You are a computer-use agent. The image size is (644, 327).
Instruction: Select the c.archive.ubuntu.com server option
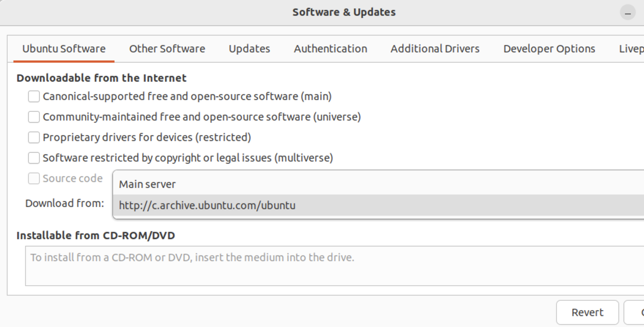pyautogui.click(x=207, y=206)
